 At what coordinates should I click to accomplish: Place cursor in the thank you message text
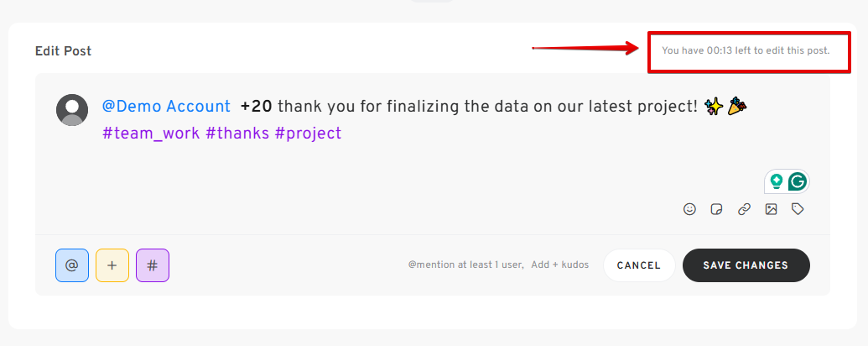pyautogui.click(x=488, y=106)
